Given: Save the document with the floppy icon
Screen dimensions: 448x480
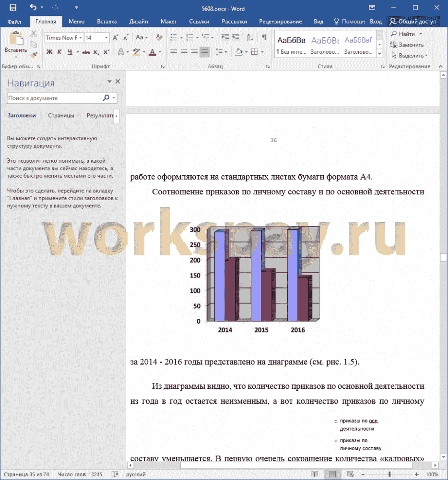Looking at the screenshot, I should point(13,8).
